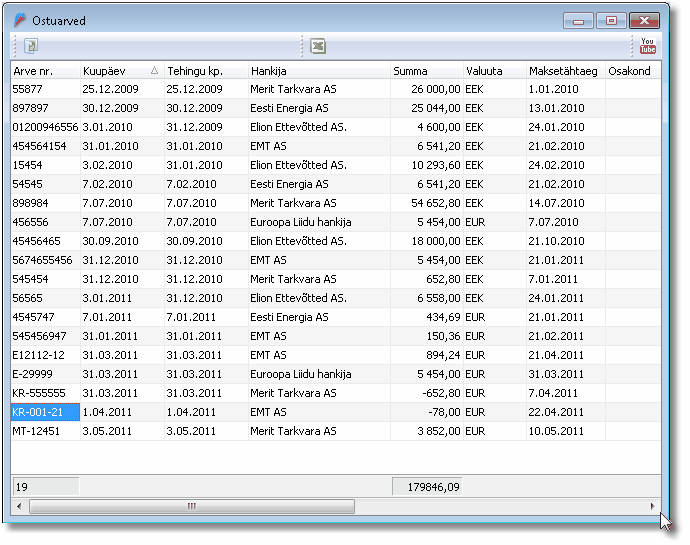
Task: Select invoice number E12112-12
Action: pyautogui.click(x=45, y=355)
